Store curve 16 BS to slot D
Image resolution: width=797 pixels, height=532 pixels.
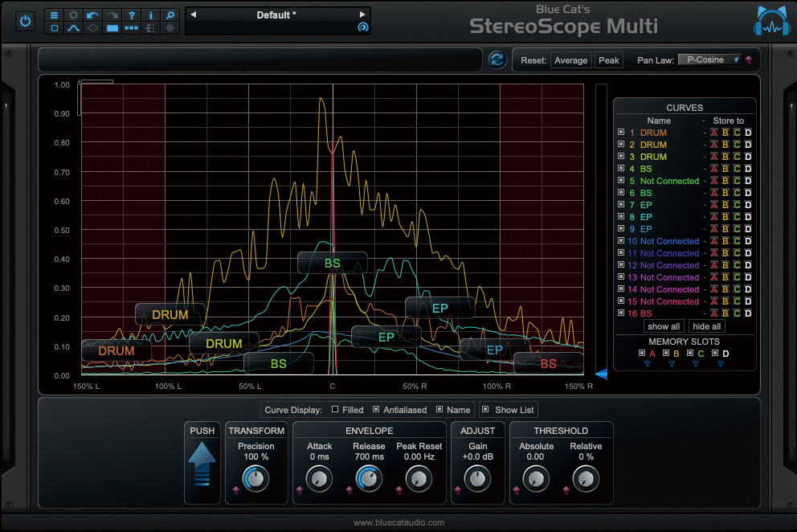point(748,313)
